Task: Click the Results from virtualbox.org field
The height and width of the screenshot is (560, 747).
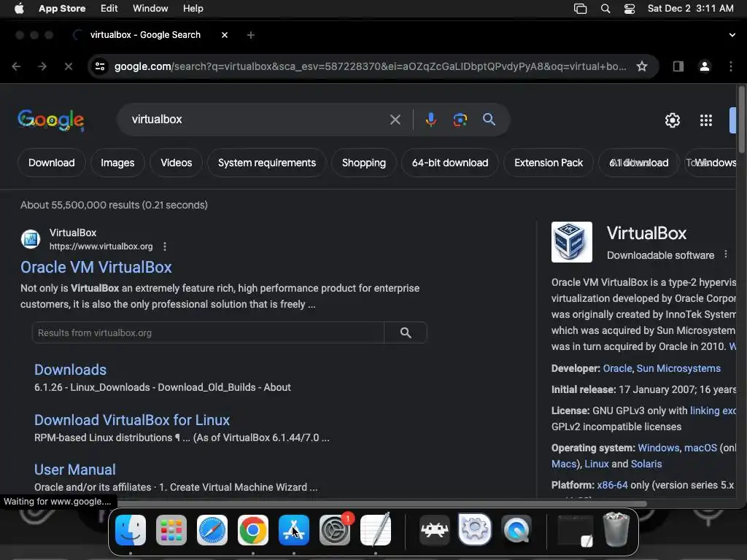Action: pos(208,332)
